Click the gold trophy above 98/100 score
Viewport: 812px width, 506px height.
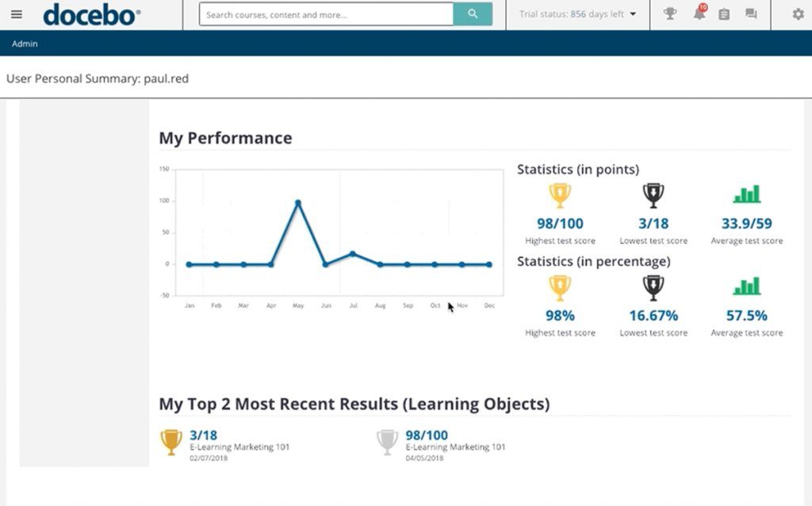tap(560, 195)
